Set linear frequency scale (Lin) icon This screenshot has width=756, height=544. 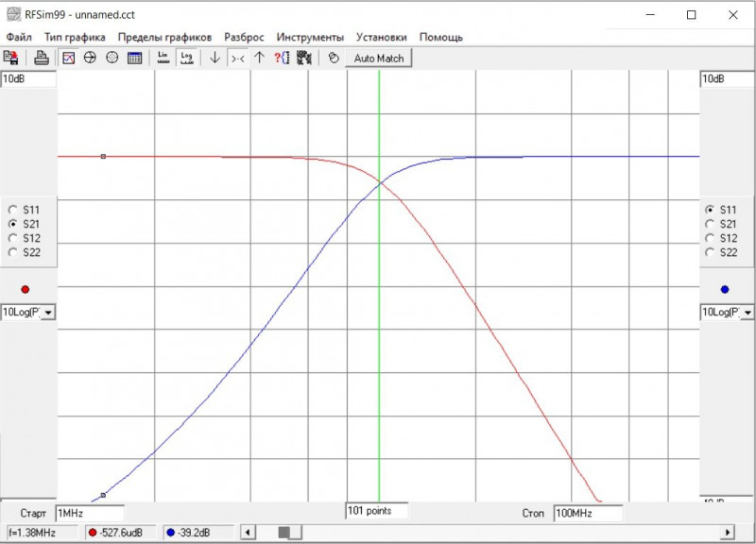point(163,58)
